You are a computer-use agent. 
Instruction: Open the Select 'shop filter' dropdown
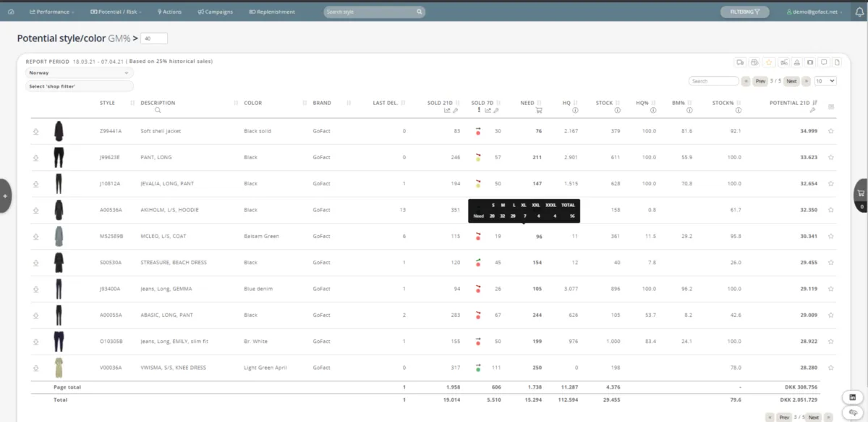80,86
